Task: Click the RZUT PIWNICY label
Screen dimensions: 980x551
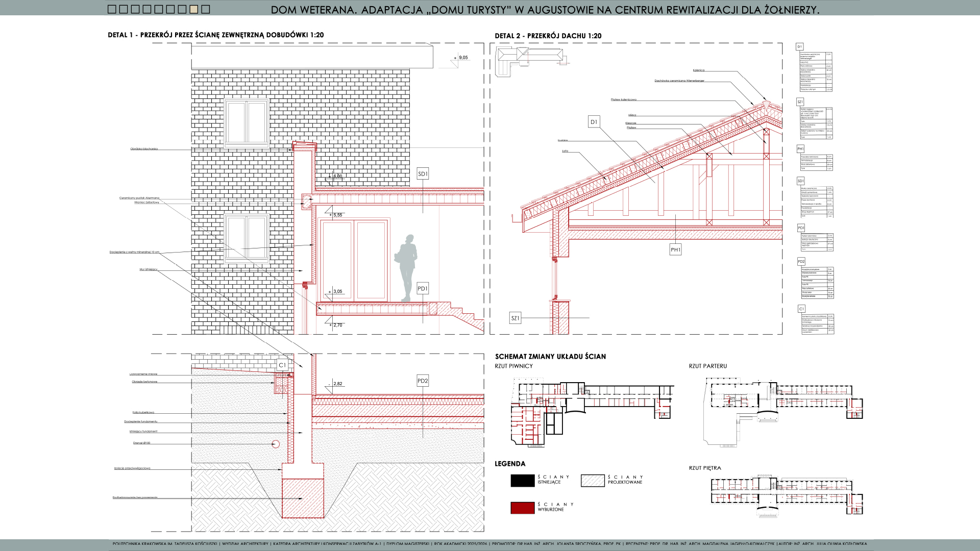Action: click(513, 366)
